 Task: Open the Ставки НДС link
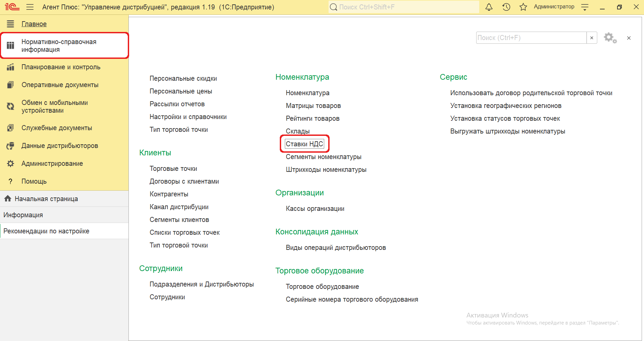click(x=304, y=144)
